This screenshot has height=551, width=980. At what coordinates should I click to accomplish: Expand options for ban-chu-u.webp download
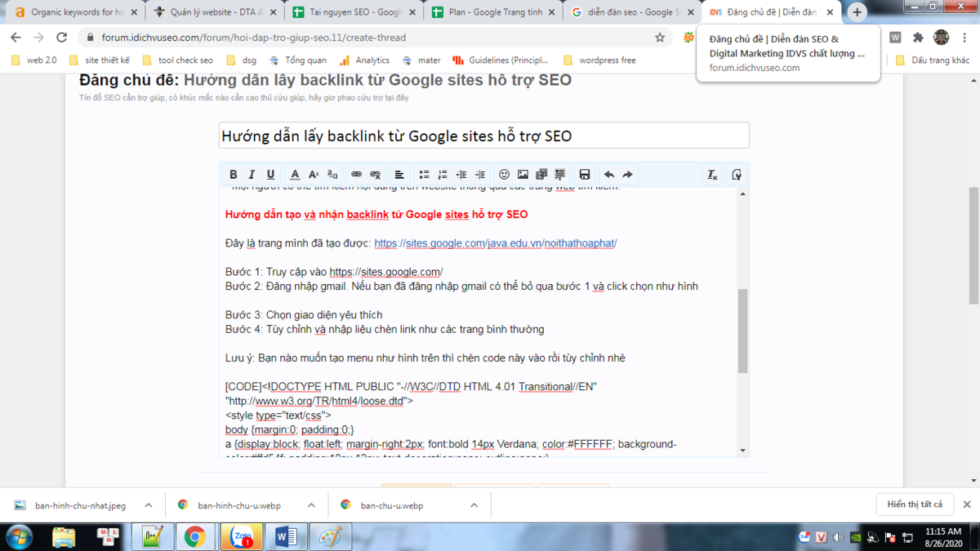474,505
